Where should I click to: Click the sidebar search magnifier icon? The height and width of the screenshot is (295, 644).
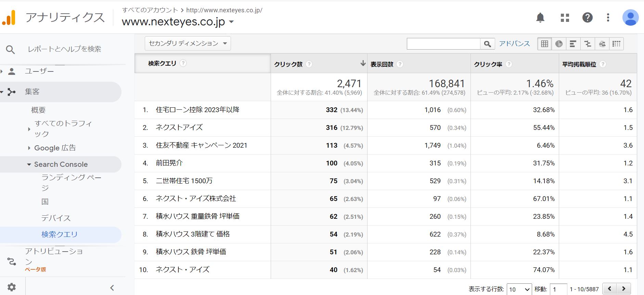click(10, 50)
